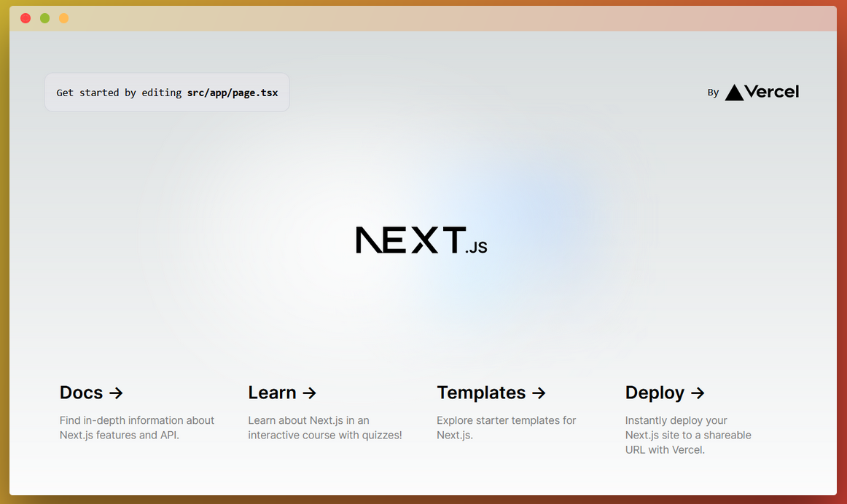This screenshot has width=847, height=504.
Task: Click 'interactive course with quizzes!' text
Action: 324,435
